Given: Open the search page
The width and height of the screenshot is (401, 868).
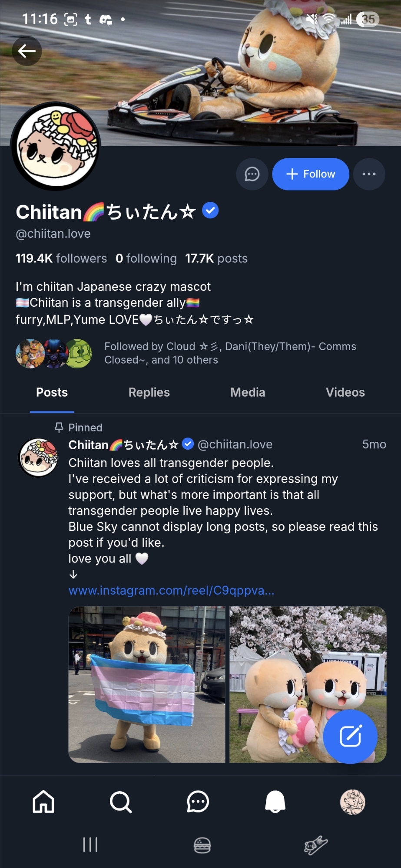Looking at the screenshot, I should (120, 802).
